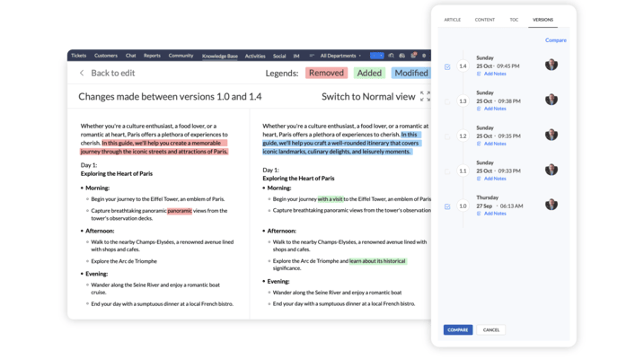Click the blue COMPARE button

coord(458,330)
